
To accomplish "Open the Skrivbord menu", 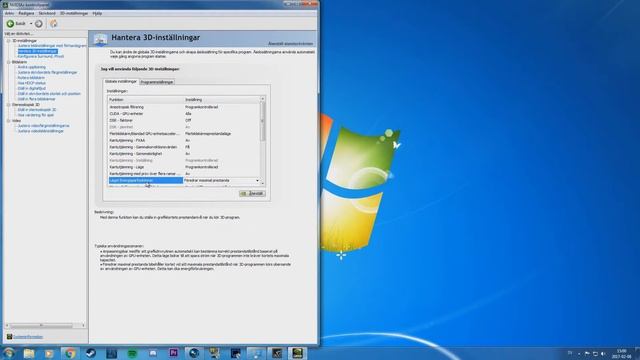I will [x=47, y=13].
